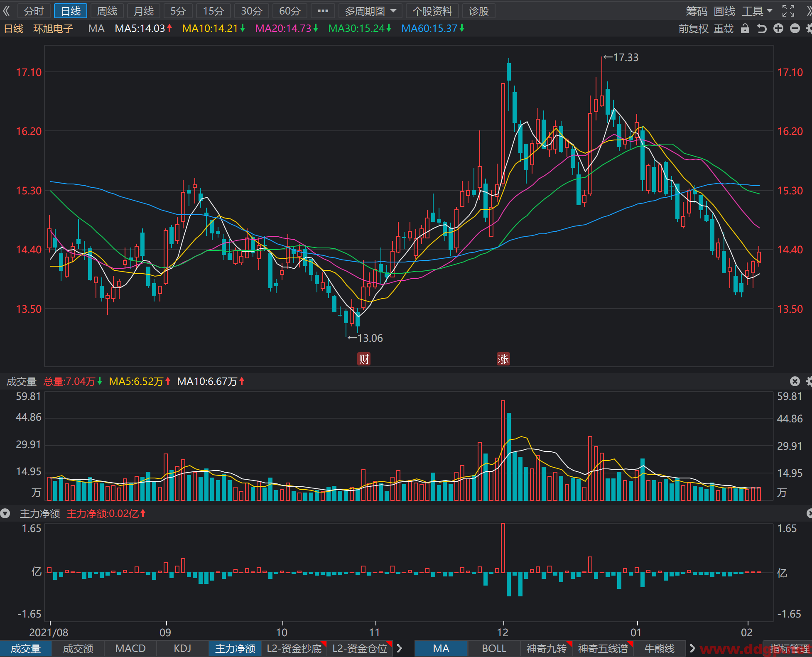Viewport: 812px width, 657px height.
Task: Select the MACD indicator tab
Action: (x=130, y=649)
